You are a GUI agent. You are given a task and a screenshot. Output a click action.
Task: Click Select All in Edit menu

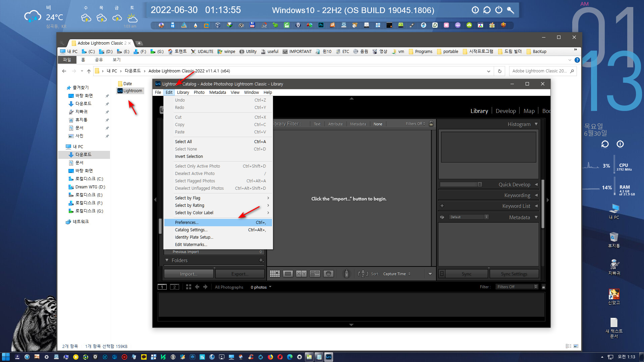tap(218, 142)
